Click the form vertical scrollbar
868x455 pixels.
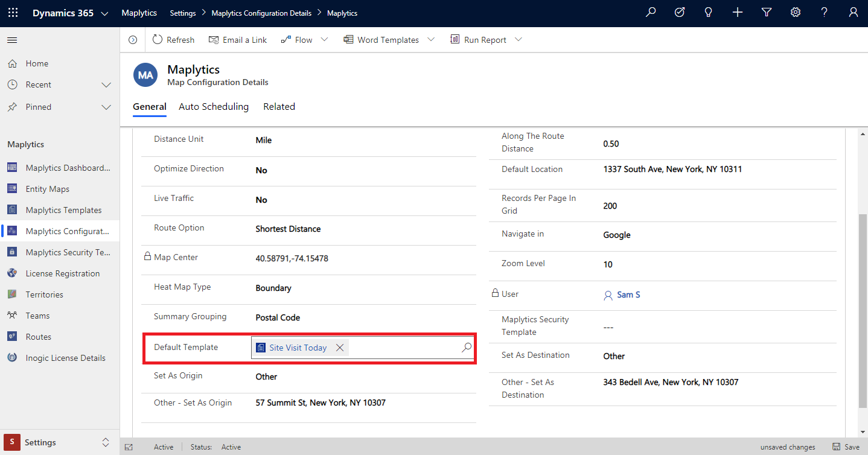click(x=863, y=310)
